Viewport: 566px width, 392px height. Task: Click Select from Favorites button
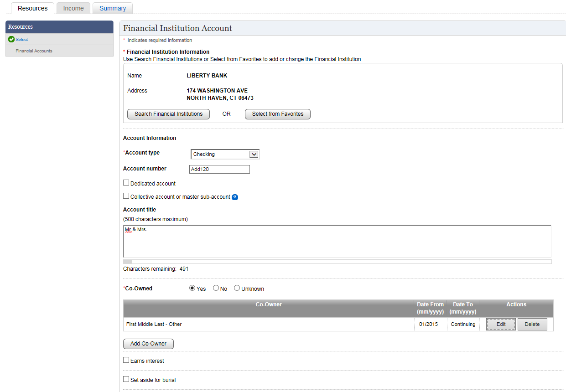tap(278, 114)
